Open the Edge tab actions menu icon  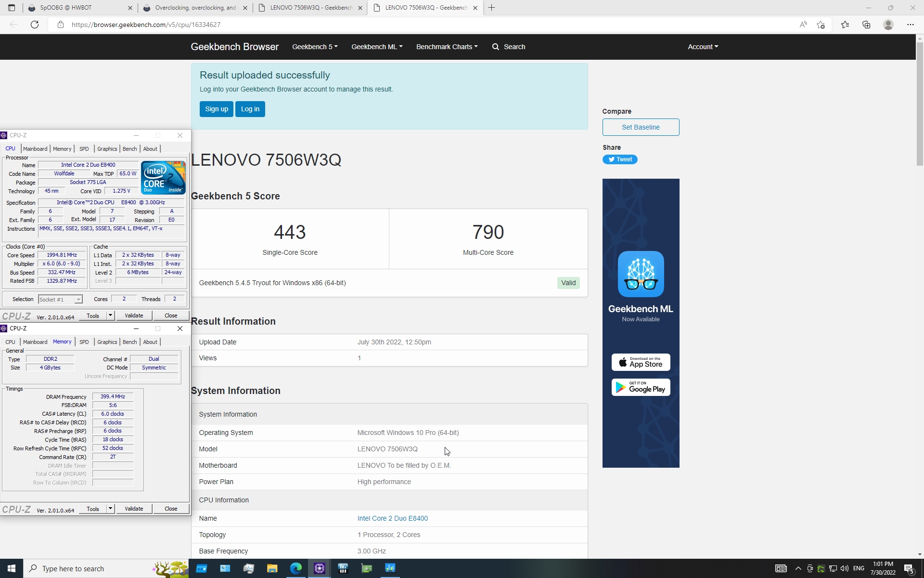[x=12, y=8]
